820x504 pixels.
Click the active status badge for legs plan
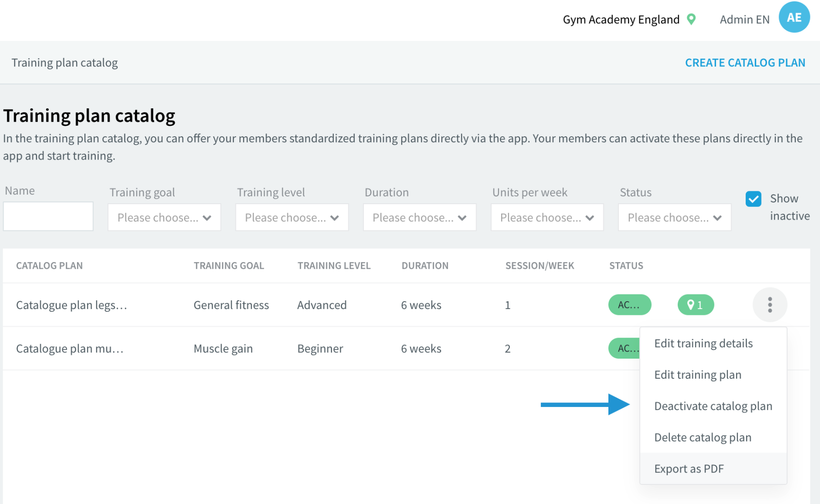pos(629,305)
